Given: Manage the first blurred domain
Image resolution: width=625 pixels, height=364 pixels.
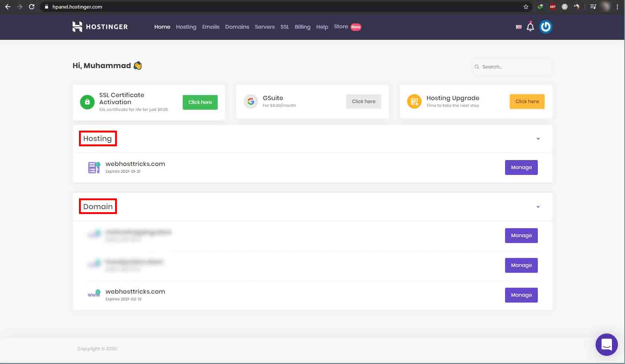Looking at the screenshot, I should pyautogui.click(x=521, y=236).
